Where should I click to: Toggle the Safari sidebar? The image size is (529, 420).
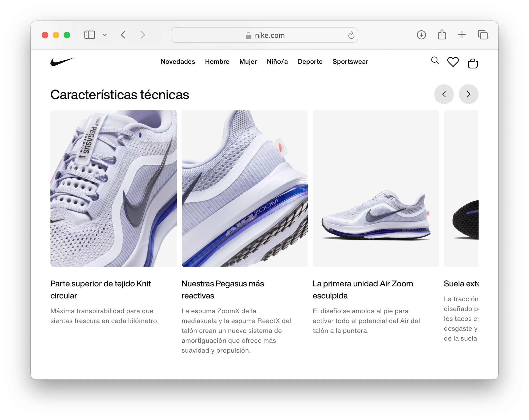90,35
